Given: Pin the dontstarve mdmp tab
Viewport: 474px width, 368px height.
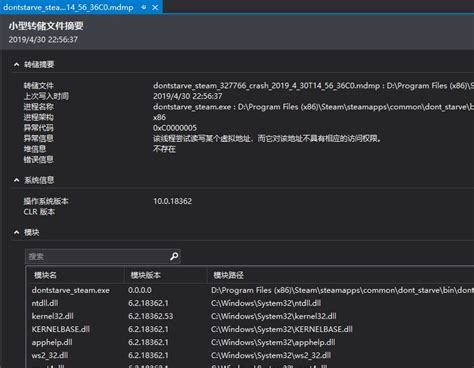Looking at the screenshot, I should click(x=143, y=7).
